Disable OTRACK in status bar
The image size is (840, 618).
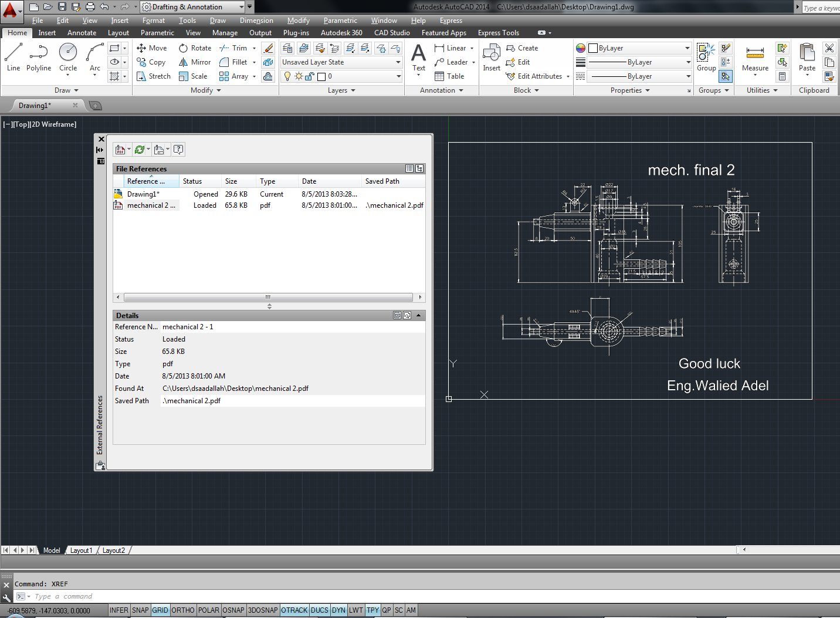pyautogui.click(x=294, y=610)
